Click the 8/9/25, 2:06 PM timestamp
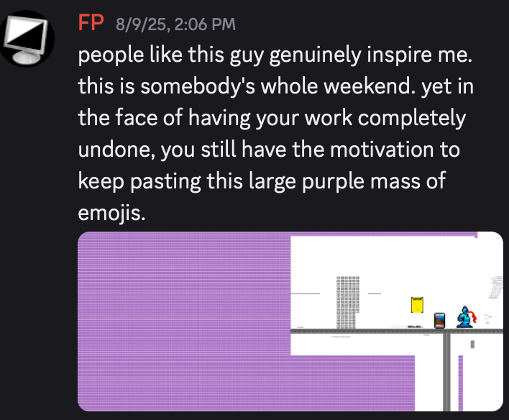This screenshot has height=420, width=509. click(175, 25)
